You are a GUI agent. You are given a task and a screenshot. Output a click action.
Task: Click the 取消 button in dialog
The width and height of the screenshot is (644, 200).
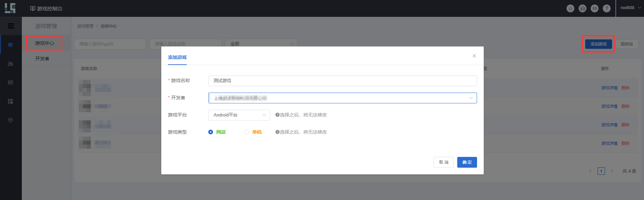[443, 162]
